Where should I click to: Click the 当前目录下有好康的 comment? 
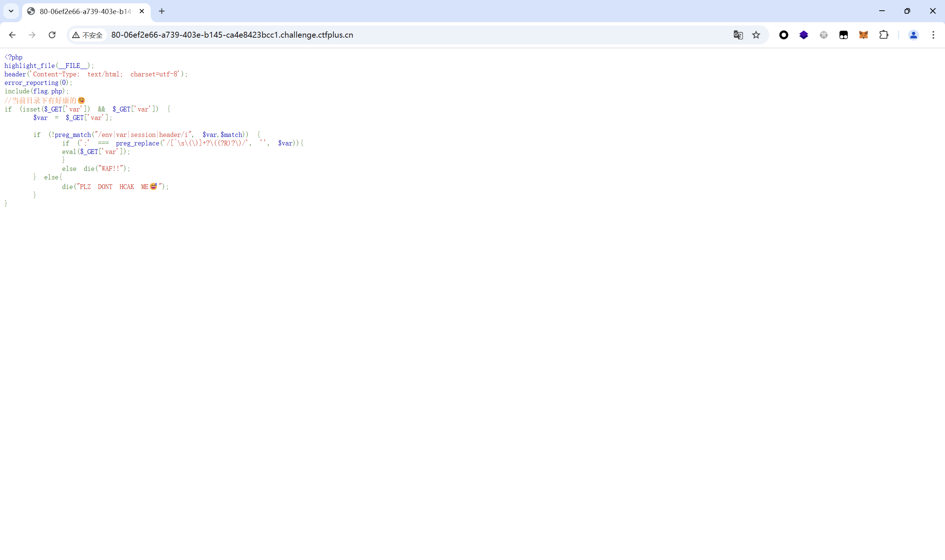pyautogui.click(x=45, y=100)
